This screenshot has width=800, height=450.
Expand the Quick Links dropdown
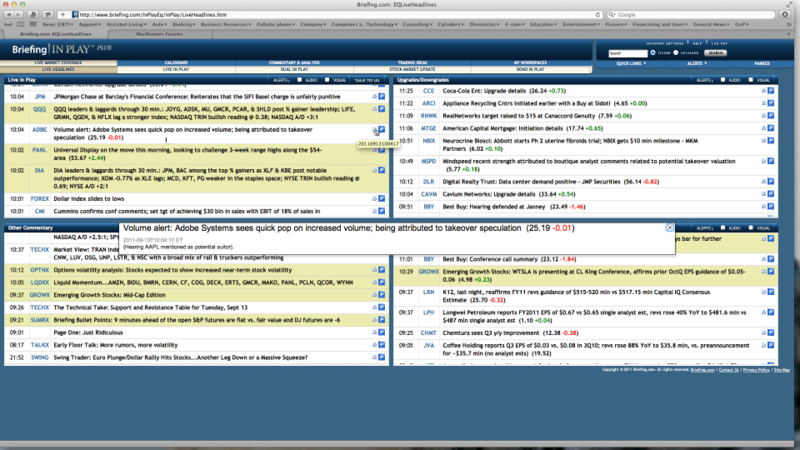(x=631, y=63)
